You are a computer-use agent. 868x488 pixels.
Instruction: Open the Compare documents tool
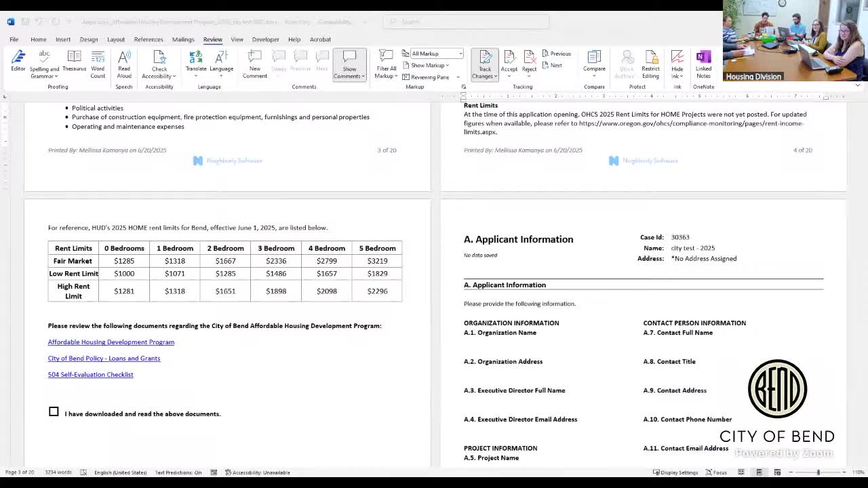pyautogui.click(x=594, y=61)
